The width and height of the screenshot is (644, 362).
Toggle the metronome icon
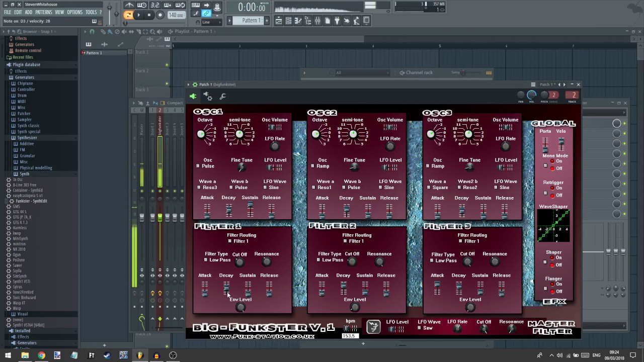(130, 6)
